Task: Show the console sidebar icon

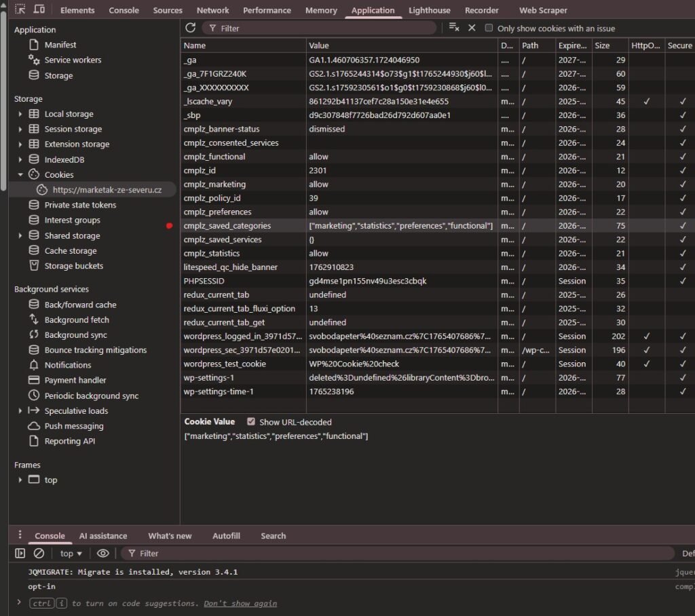Action: [x=20, y=553]
